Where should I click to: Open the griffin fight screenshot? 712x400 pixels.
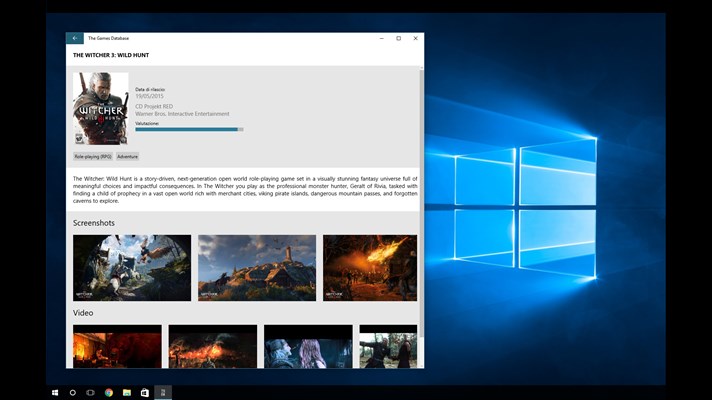tap(132, 268)
